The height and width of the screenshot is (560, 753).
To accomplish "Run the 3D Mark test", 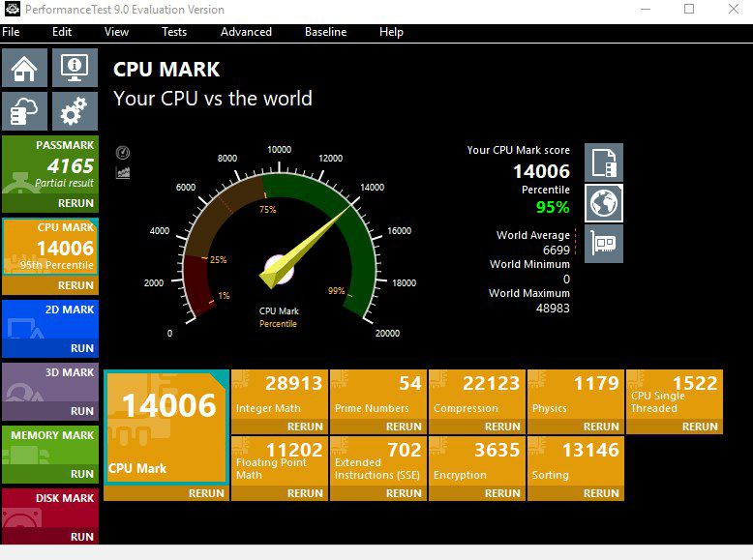I will pos(81,411).
